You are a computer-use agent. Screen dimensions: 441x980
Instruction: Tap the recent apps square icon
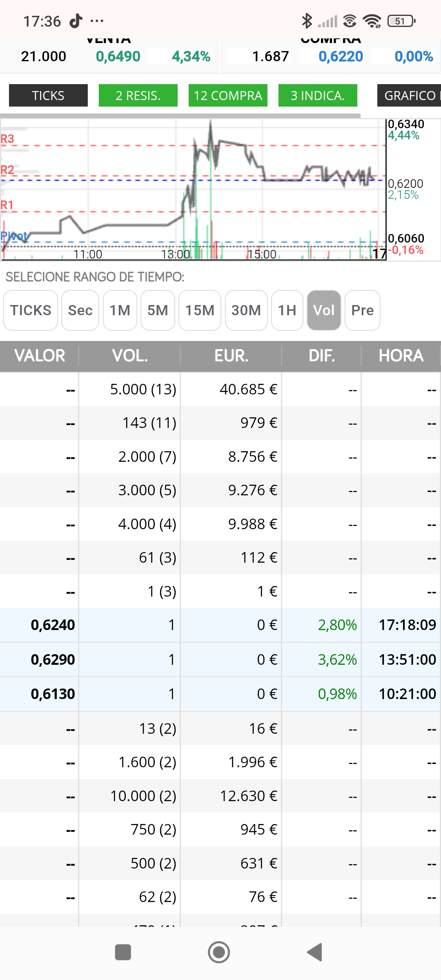click(123, 952)
